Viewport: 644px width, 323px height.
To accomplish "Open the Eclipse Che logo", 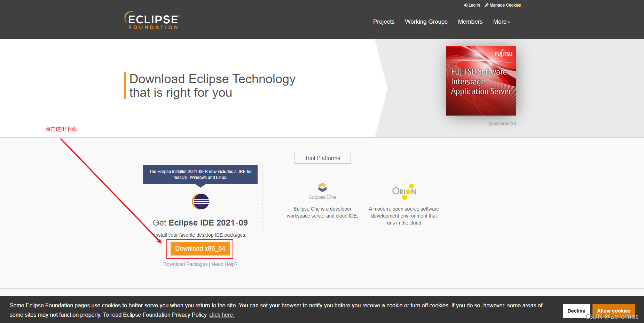I will coord(322,191).
